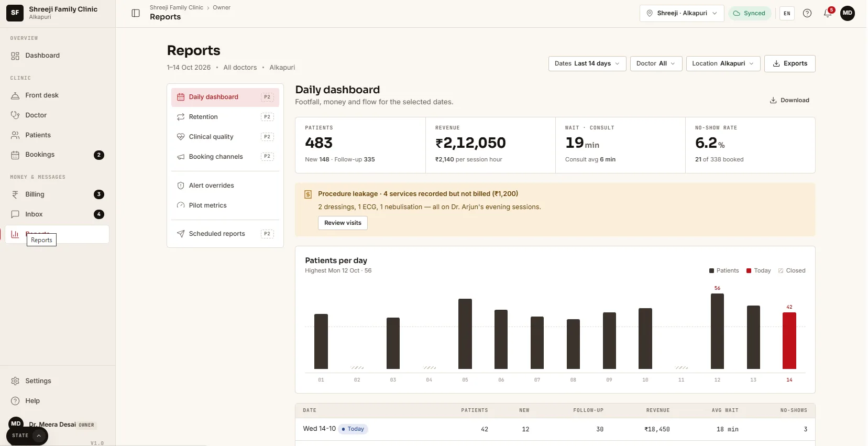Expand the STATE panel chevron

pos(39,436)
